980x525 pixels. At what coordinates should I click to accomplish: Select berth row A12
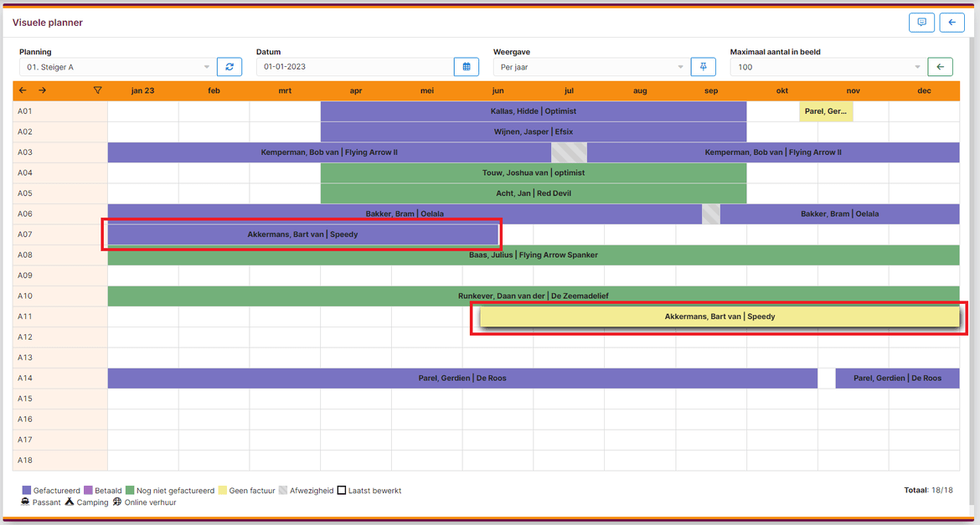click(60, 337)
